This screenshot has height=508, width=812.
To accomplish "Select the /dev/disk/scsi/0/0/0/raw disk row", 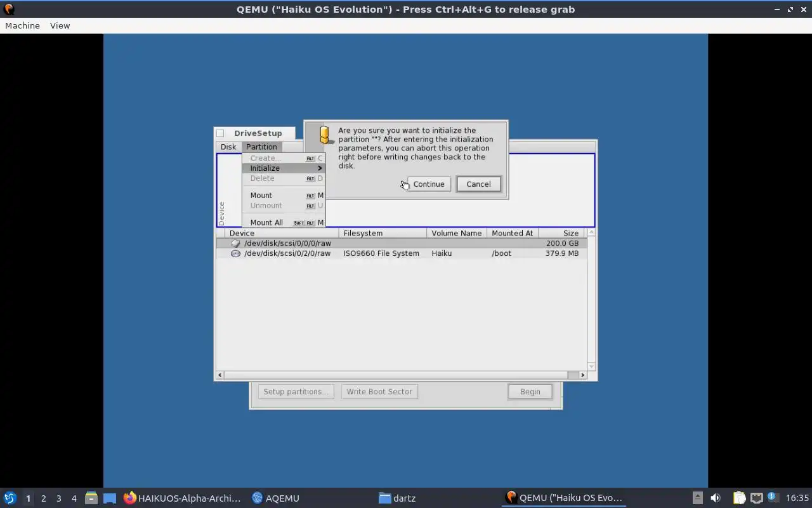I will (x=401, y=243).
